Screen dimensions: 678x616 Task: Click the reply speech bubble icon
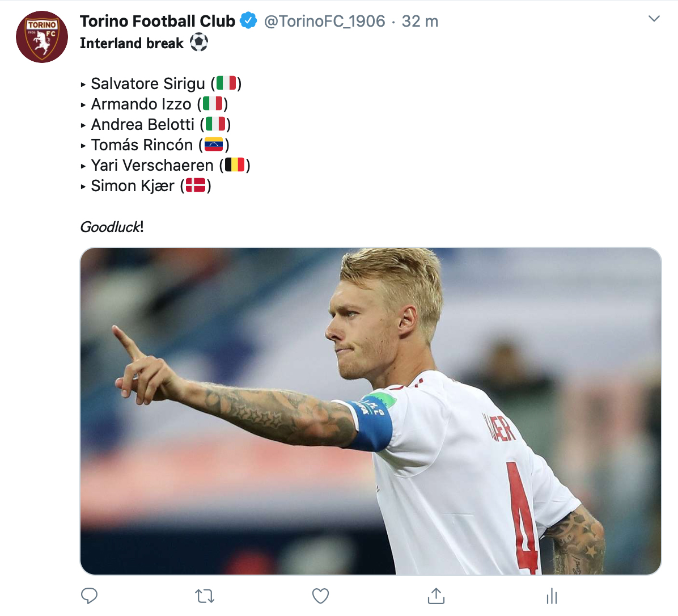tap(90, 596)
